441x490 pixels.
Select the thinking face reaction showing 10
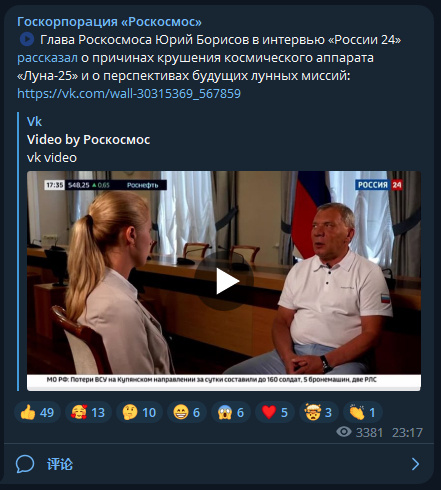pyautogui.click(x=139, y=412)
